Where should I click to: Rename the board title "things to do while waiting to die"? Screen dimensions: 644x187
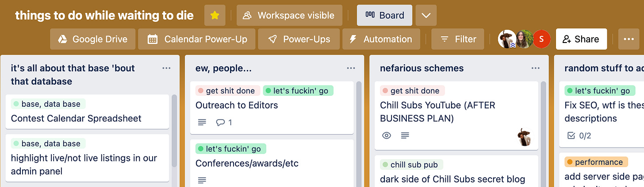pos(104,16)
